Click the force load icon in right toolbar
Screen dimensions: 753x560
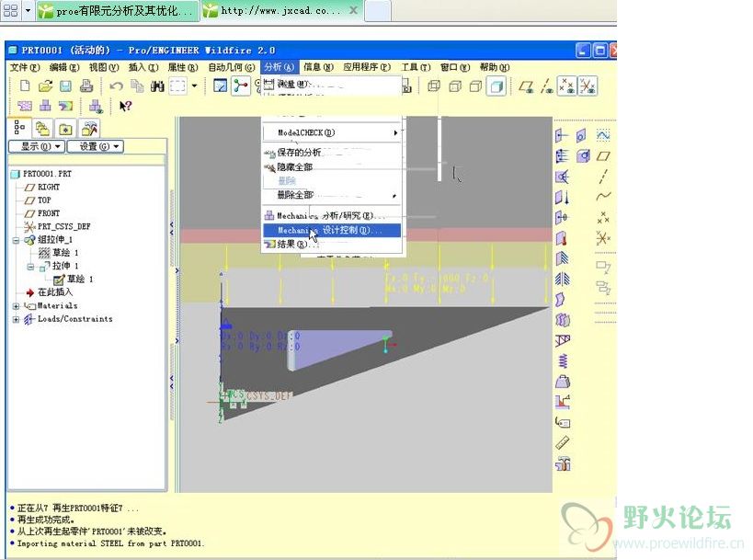pos(562,136)
